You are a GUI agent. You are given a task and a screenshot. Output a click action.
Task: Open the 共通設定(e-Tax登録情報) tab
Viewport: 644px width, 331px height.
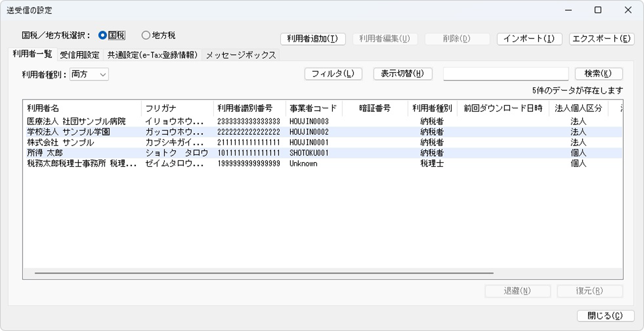(x=153, y=55)
